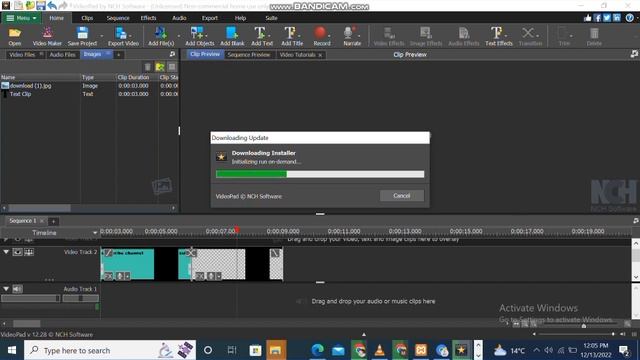The width and height of the screenshot is (640, 360).
Task: Share via the Facebook icon
Action: pyautogui.click(x=597, y=18)
